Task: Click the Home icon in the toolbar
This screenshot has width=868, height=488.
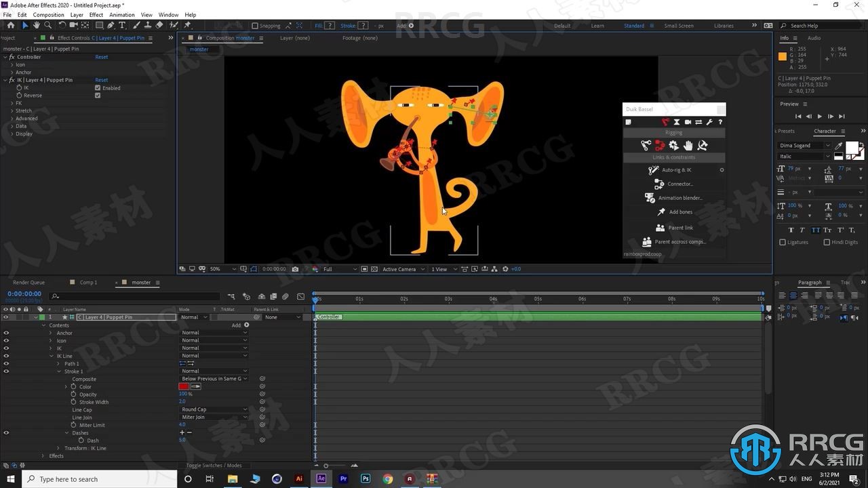Action: pyautogui.click(x=10, y=25)
